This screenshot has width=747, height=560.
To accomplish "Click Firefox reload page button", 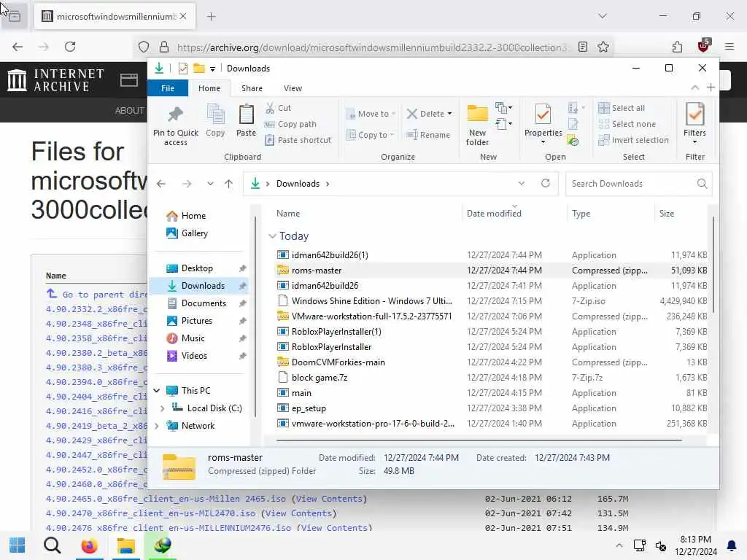I will pyautogui.click(x=70, y=47).
